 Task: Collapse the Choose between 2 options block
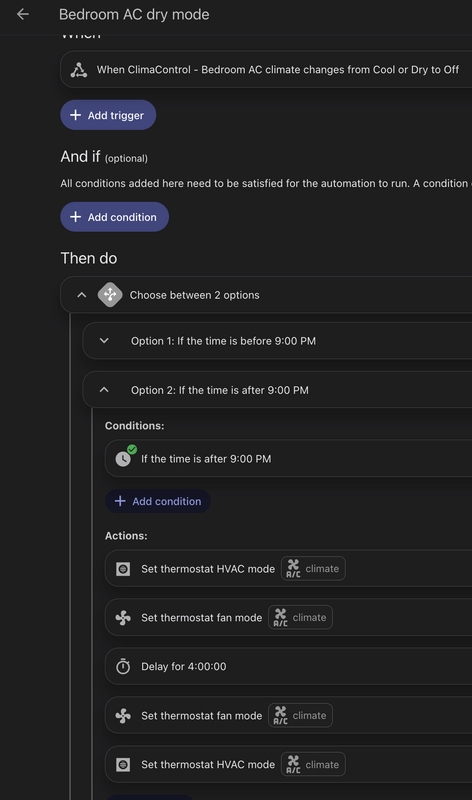tap(82, 295)
